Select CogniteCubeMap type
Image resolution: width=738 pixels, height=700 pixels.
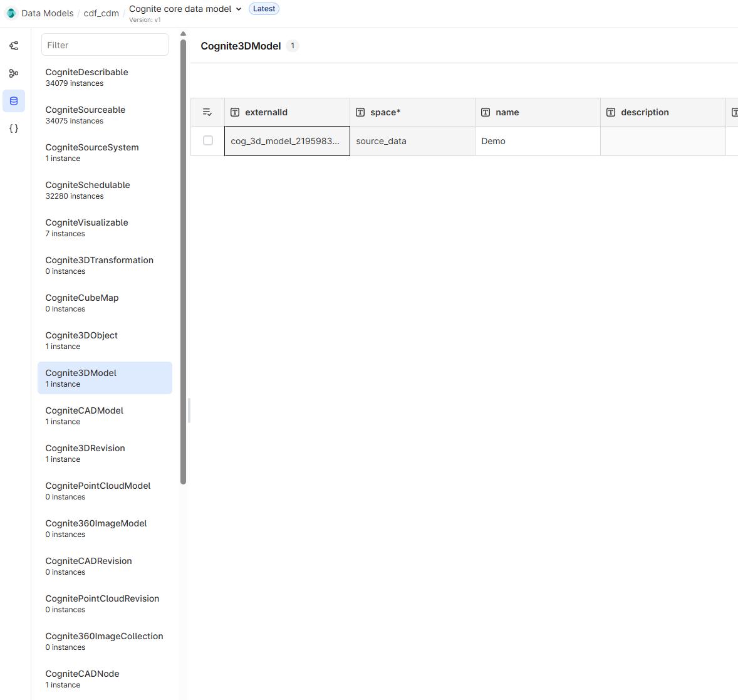(105, 303)
